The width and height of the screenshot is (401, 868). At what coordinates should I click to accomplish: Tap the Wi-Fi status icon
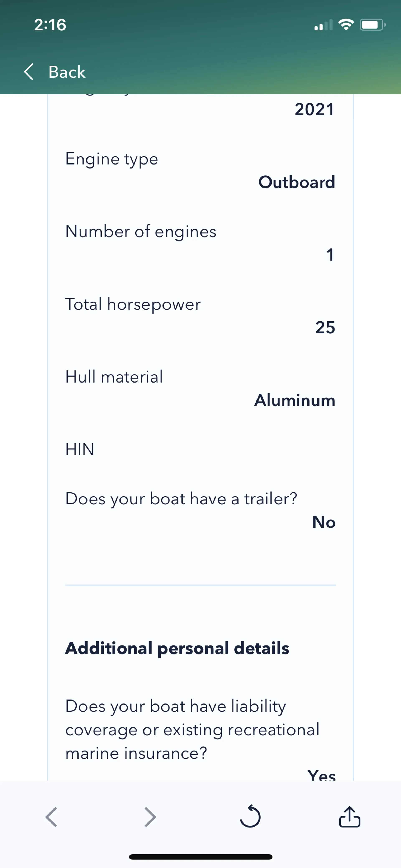tap(346, 25)
